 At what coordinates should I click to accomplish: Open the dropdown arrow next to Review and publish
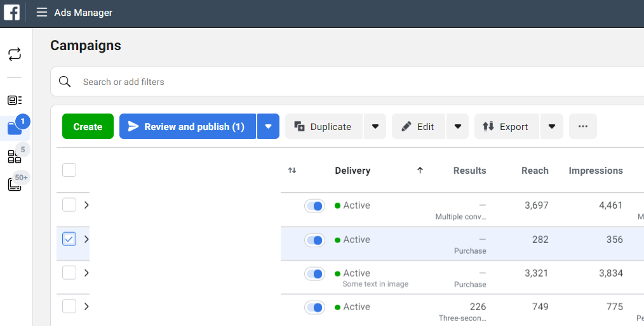[268, 127]
